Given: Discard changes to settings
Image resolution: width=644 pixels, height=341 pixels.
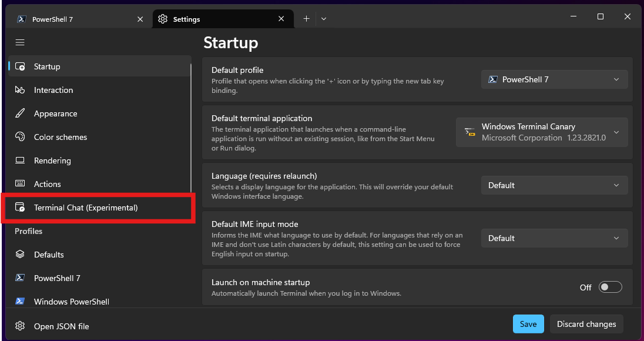Looking at the screenshot, I should [x=586, y=323].
